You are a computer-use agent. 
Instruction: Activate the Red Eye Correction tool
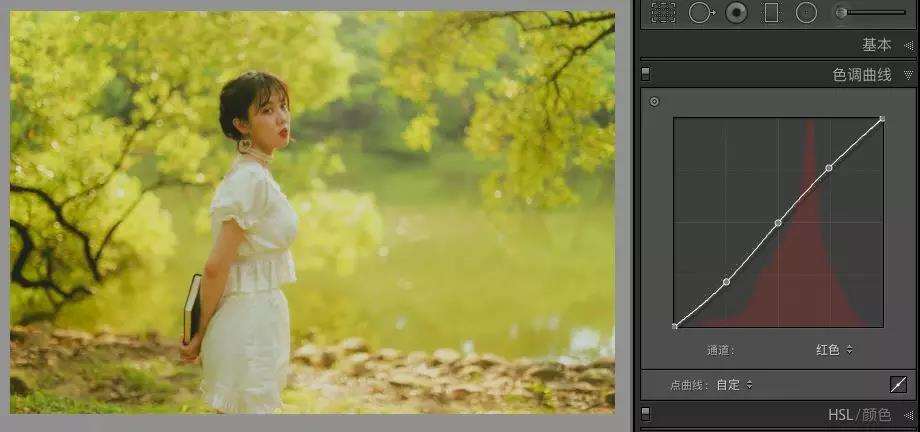pyautogui.click(x=737, y=12)
